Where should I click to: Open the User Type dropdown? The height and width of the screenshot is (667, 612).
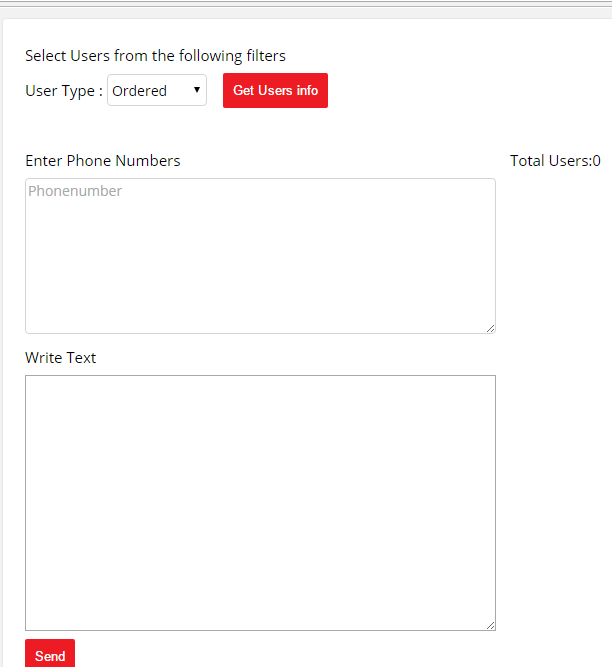(156, 91)
